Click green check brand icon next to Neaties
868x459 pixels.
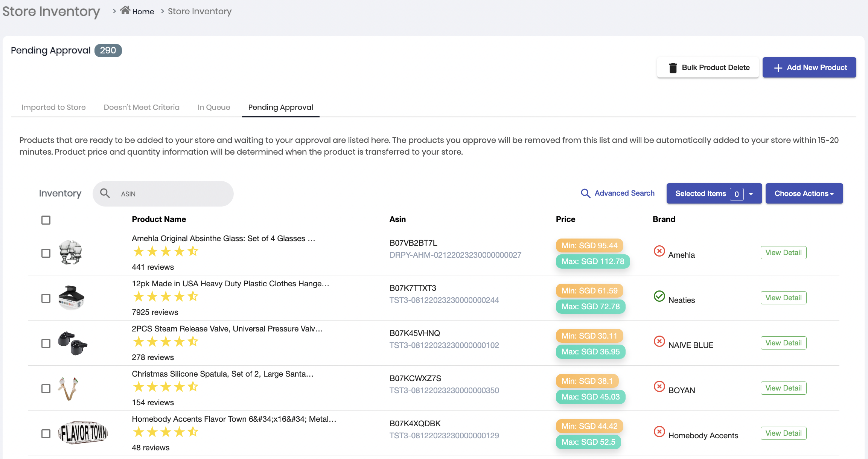tap(659, 296)
